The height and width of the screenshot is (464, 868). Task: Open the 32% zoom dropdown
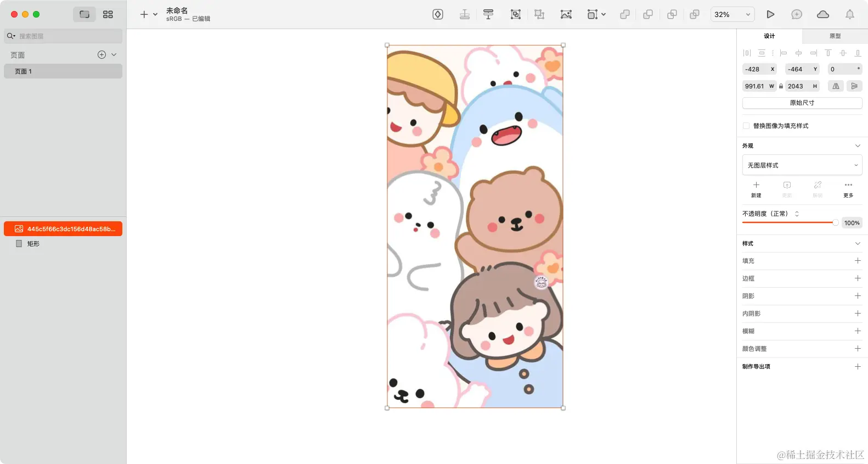click(x=732, y=14)
